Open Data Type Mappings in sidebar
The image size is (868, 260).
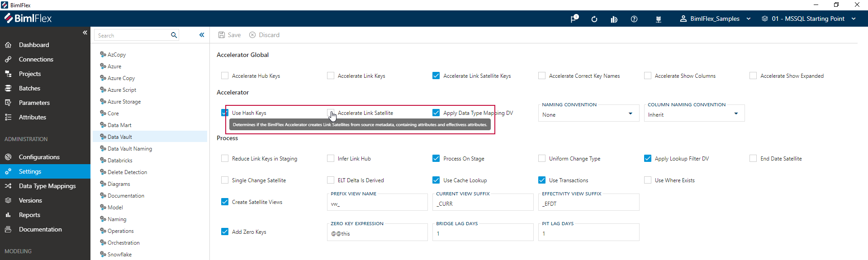coord(47,186)
